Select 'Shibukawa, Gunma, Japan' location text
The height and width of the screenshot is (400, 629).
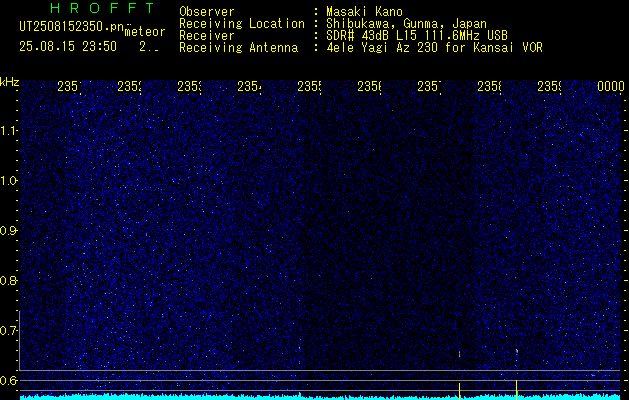[406, 24]
